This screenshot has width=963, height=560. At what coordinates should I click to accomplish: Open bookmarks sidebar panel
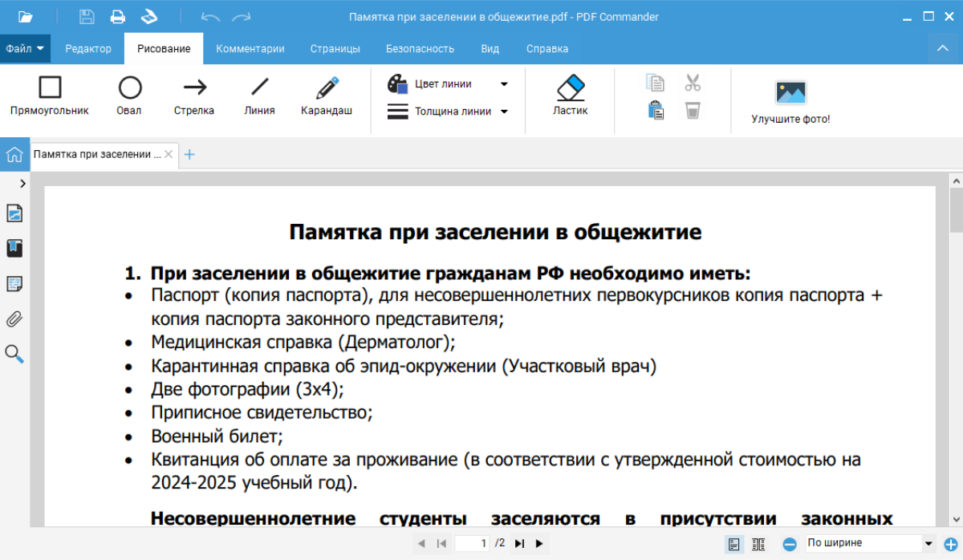click(x=14, y=248)
